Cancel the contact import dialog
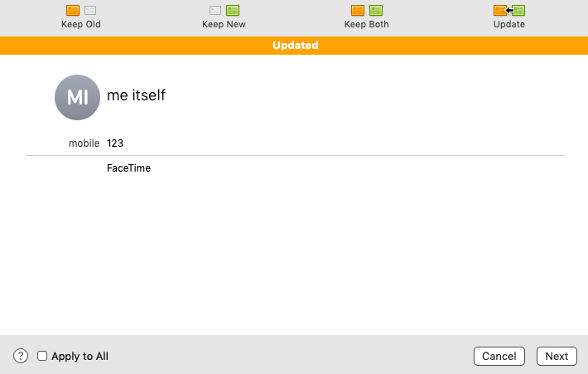Image resolution: width=588 pixels, height=374 pixels. pyautogui.click(x=499, y=356)
